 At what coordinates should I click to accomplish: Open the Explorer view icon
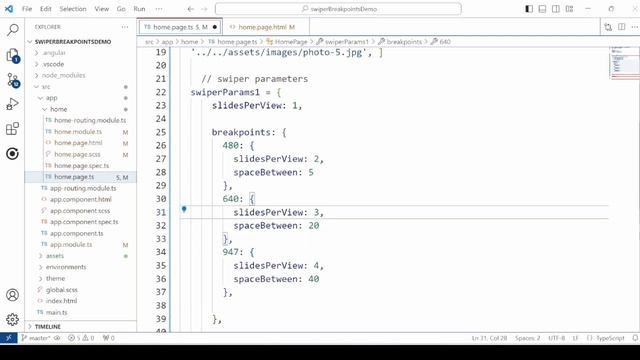click(13, 55)
